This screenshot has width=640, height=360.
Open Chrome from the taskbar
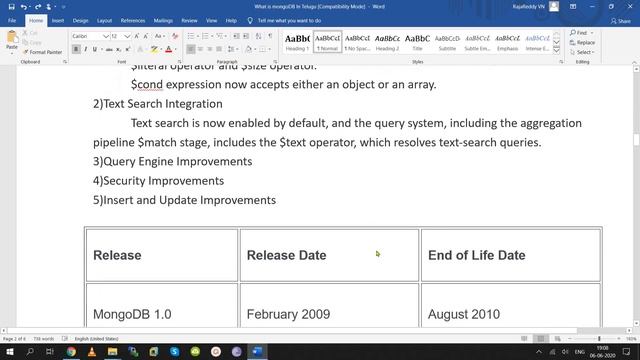point(71,351)
